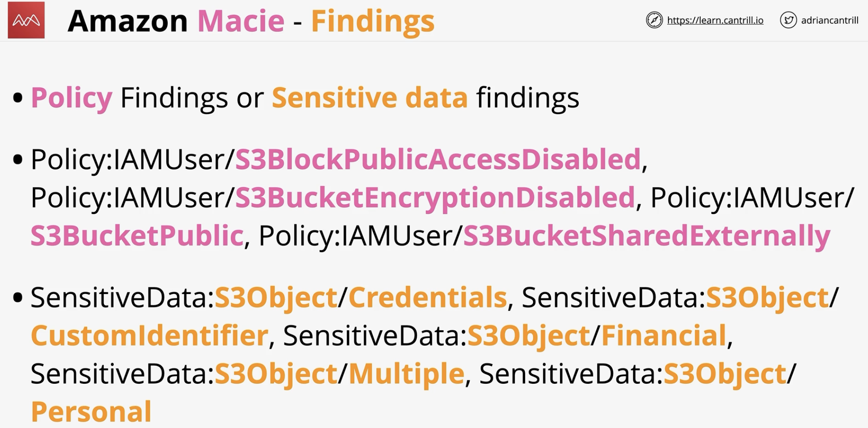Click the first bullet point marker

(x=18, y=98)
